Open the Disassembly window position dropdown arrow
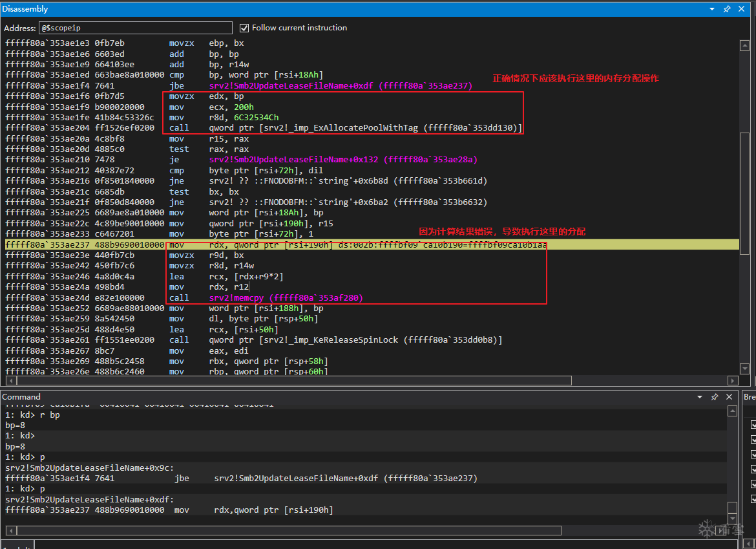 click(x=712, y=9)
